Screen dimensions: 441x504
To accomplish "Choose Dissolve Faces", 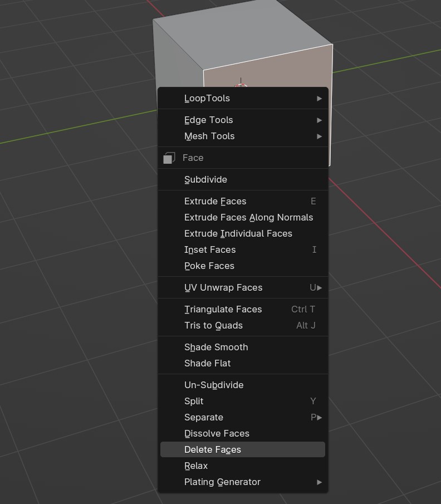I will 217,433.
